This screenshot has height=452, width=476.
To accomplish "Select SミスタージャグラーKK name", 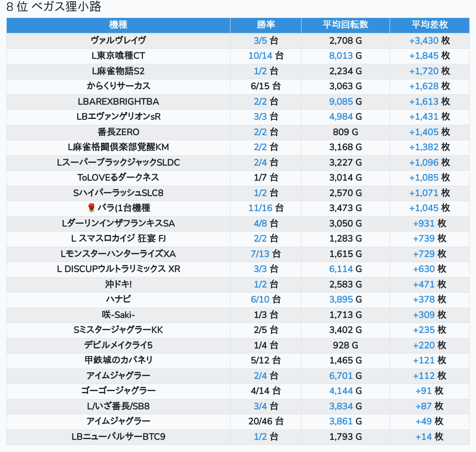I will 119,330.
